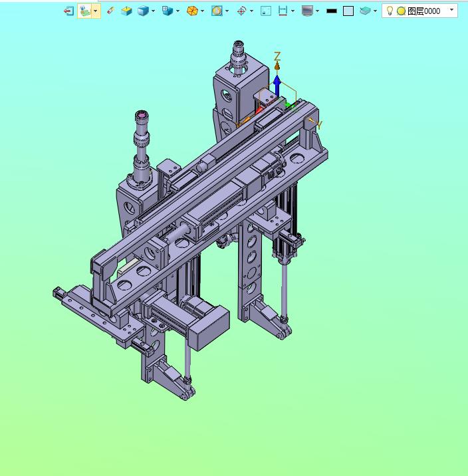This screenshot has width=468, height=476.
Task: Click the teal stacked layers icon
Action: coord(365,11)
